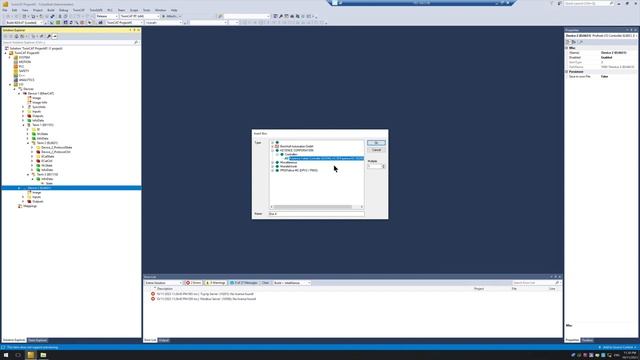Image resolution: width=640 pixels, height=360 pixels.
Task: Collapse the I/O node in Solution Explorer
Action: pos(10,84)
